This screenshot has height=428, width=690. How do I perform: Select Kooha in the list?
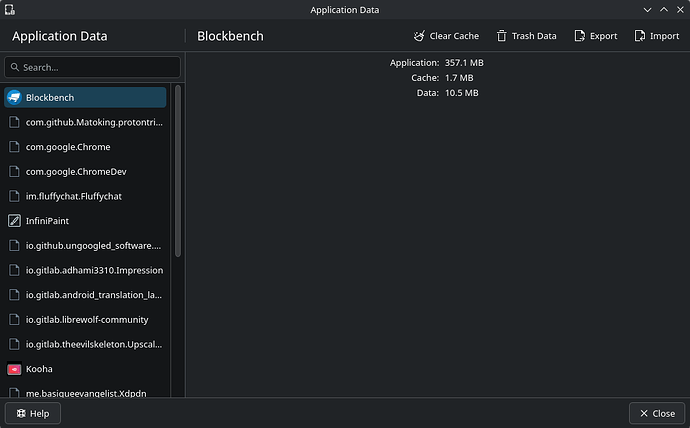click(85, 369)
